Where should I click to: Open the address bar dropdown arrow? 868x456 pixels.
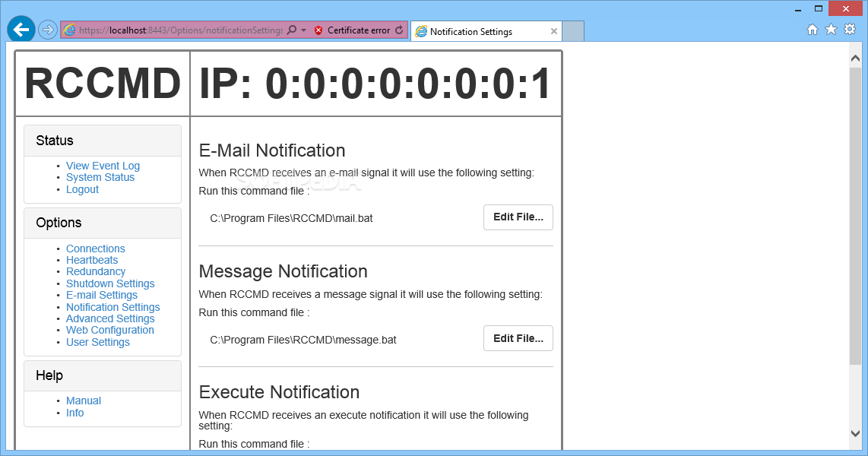[303, 30]
